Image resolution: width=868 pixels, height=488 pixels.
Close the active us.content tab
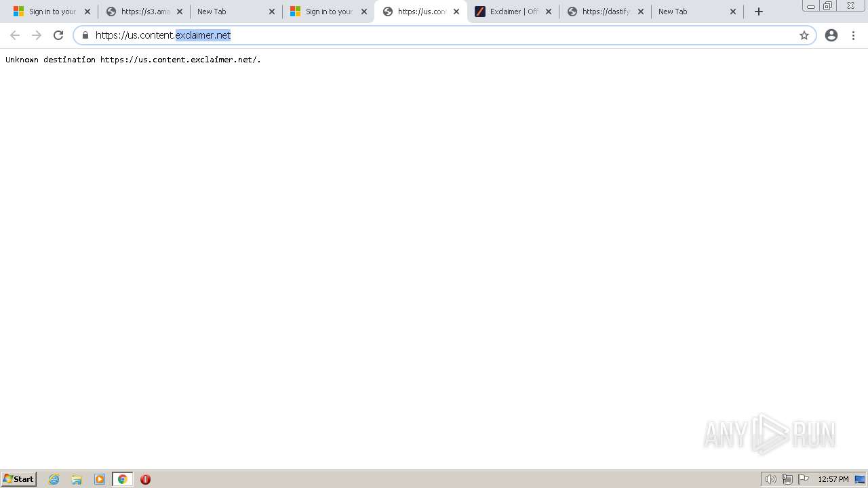[456, 12]
